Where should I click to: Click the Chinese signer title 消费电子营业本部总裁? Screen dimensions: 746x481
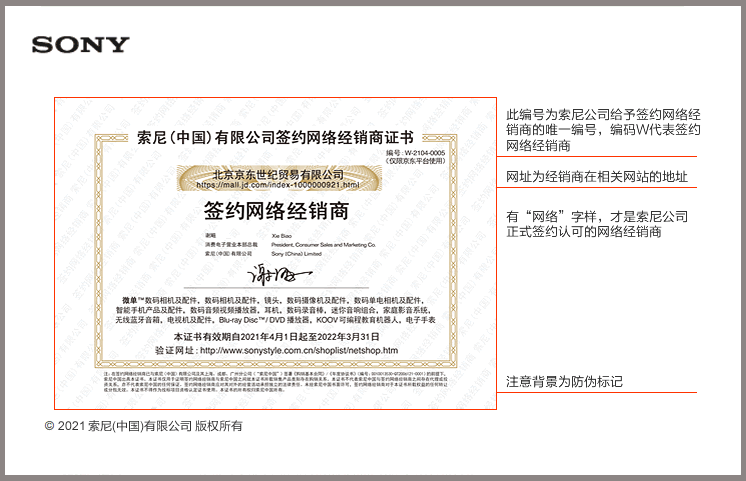coord(231,245)
